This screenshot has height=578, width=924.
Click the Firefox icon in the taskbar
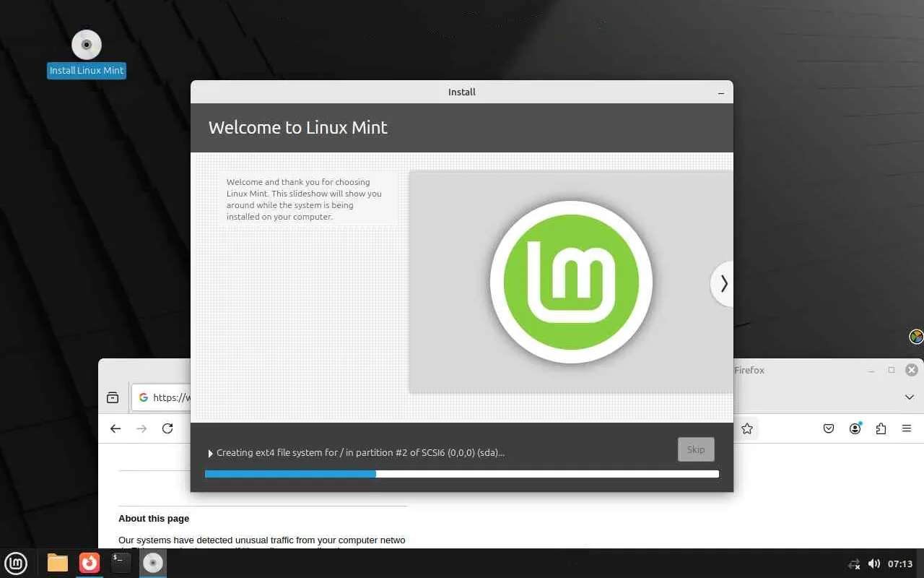(x=90, y=563)
